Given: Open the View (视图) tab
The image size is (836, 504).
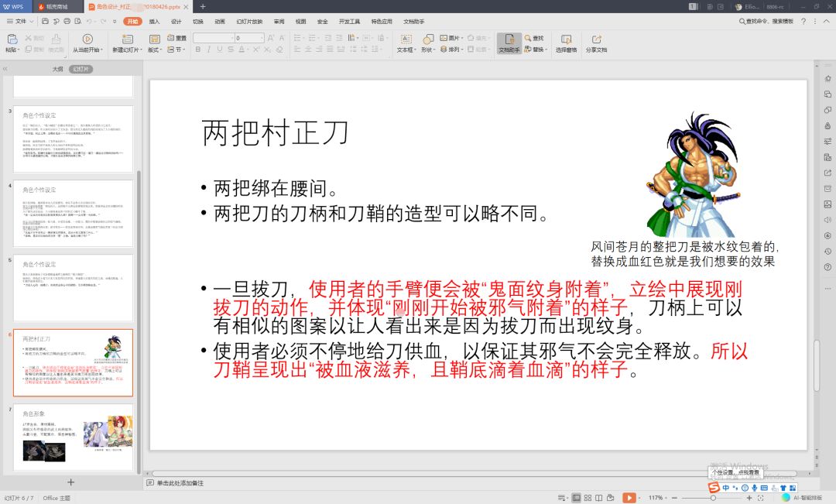Looking at the screenshot, I should 300,22.
